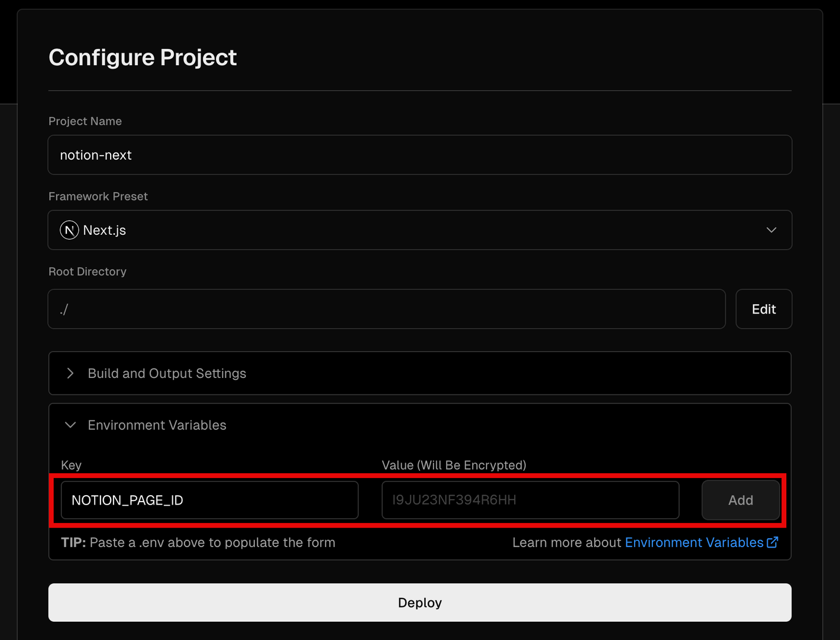The width and height of the screenshot is (840, 640).
Task: Click Add to save the environment variable
Action: (741, 500)
